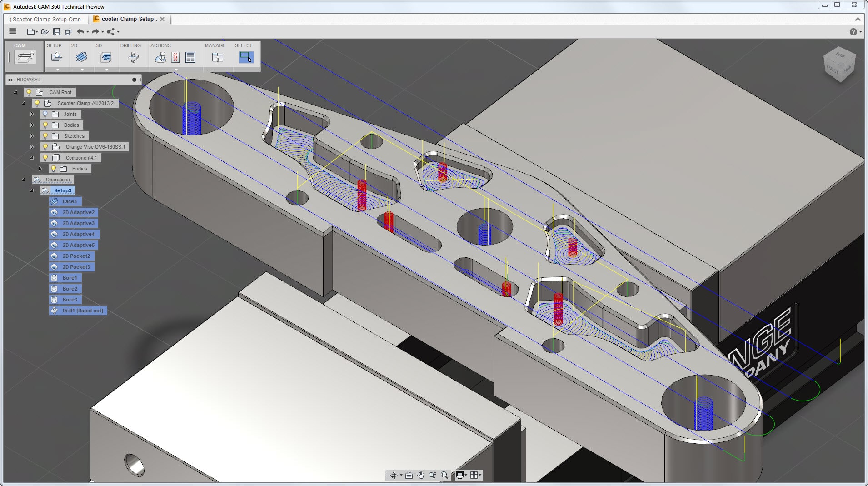
Task: Close the cooter-Clamp-Setup- tab
Action: pos(162,19)
